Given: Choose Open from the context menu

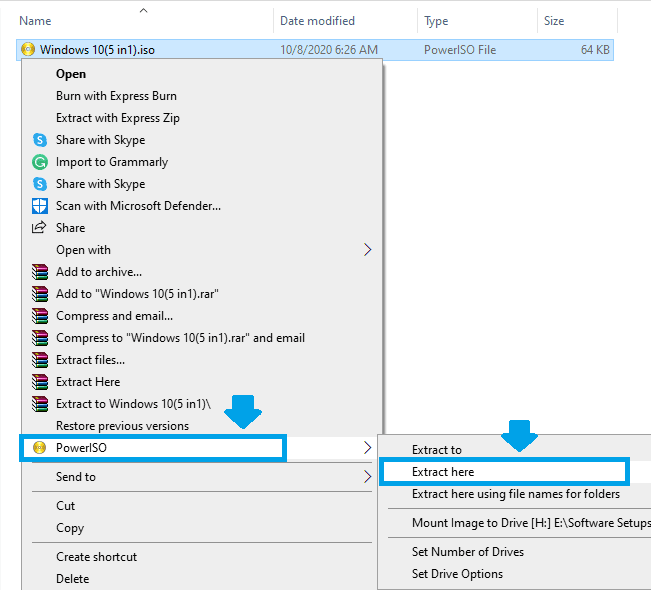Looking at the screenshot, I should pyautogui.click(x=71, y=74).
